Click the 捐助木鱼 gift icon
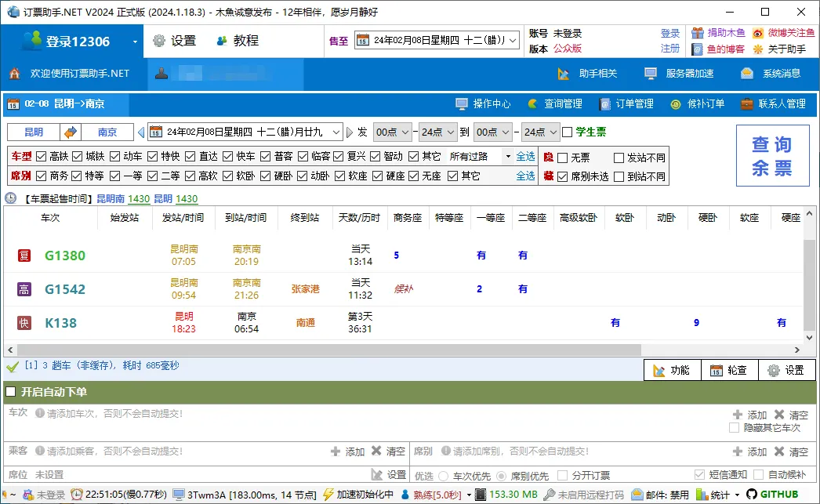This screenshot has height=504, width=820. pos(697,33)
